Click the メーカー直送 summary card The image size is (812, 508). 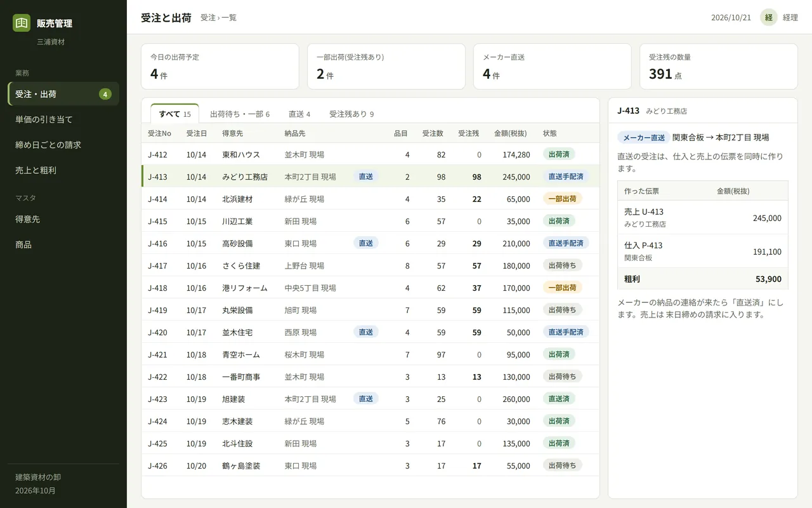tap(553, 66)
